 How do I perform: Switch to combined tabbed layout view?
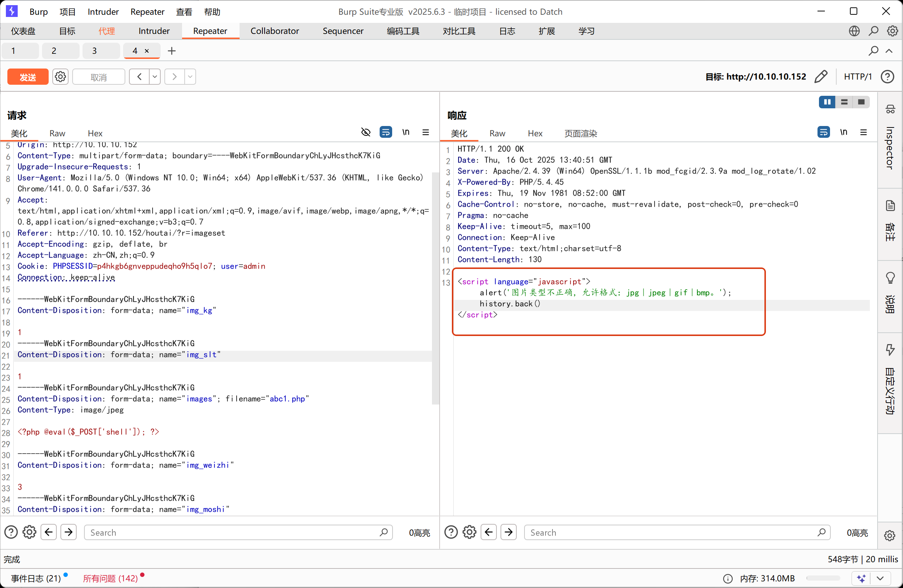tap(861, 102)
